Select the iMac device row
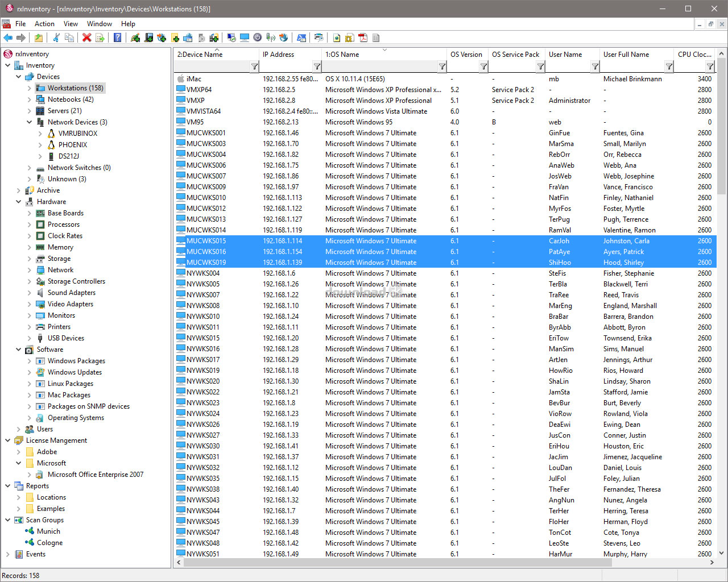This screenshot has width=728, height=582. [445, 79]
